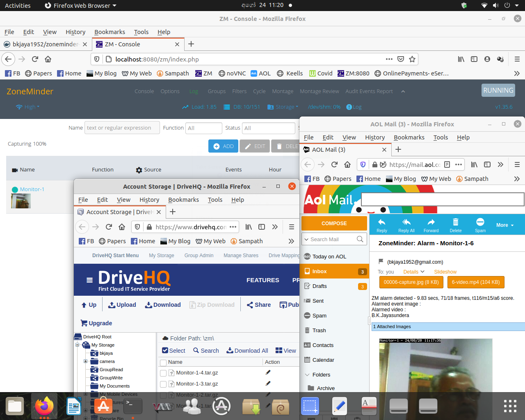Screen dimensions: 525x420
Task: Expand Search Mail options chevron
Action: click(x=306, y=239)
